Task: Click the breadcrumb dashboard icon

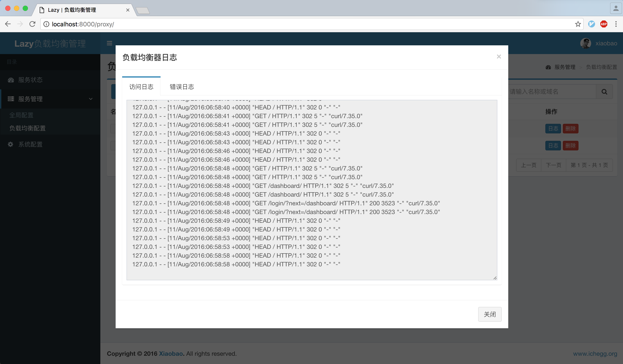Action: click(x=548, y=67)
